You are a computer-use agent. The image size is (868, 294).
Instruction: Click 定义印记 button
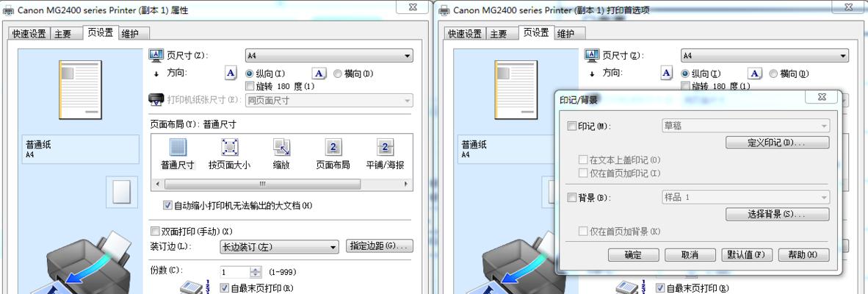pos(777,143)
